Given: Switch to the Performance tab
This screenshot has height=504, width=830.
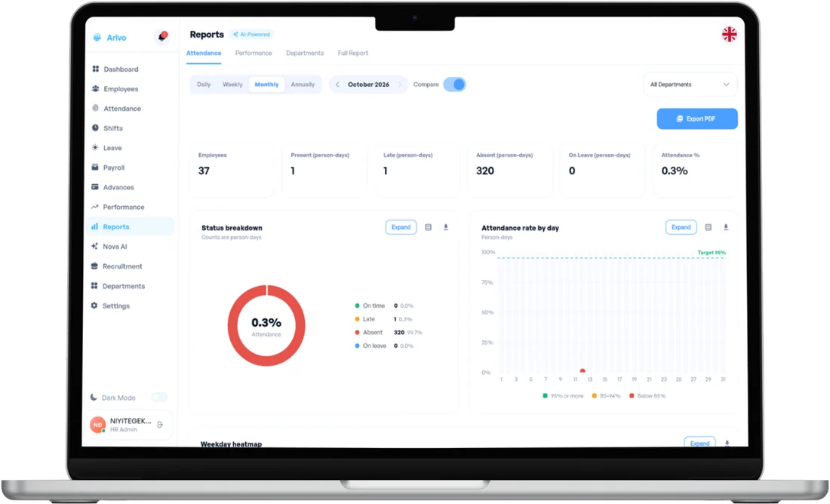Looking at the screenshot, I should [254, 53].
